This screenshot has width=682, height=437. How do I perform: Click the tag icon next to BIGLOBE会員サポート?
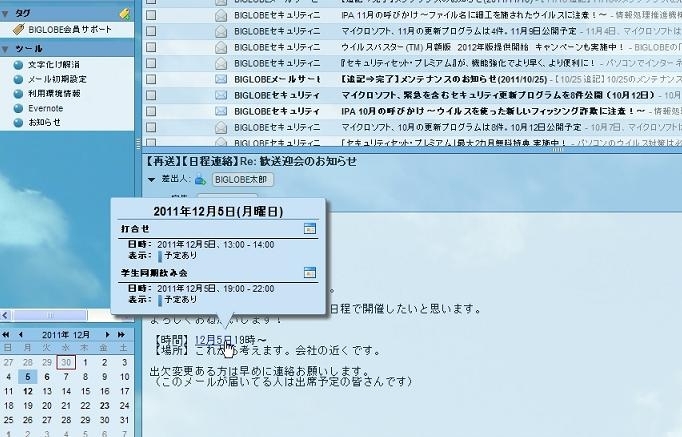click(19, 30)
